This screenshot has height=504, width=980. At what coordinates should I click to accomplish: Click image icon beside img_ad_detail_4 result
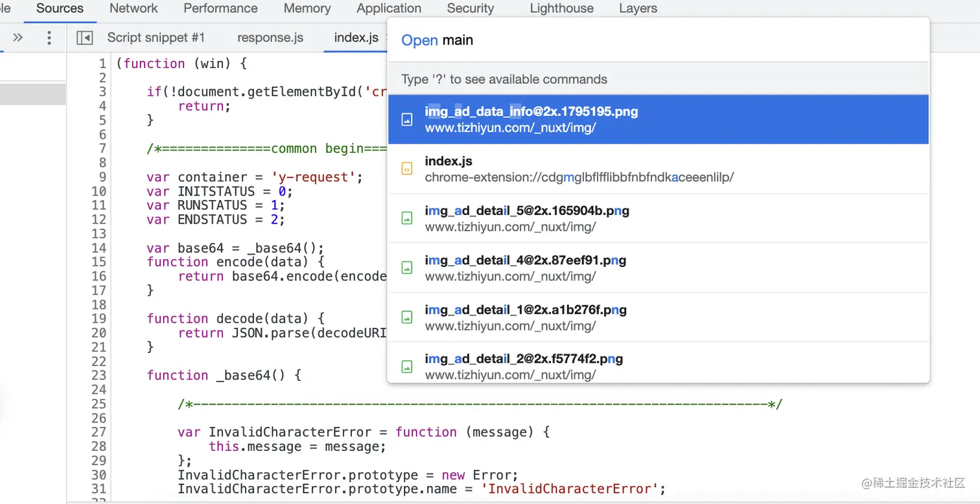[x=407, y=268]
